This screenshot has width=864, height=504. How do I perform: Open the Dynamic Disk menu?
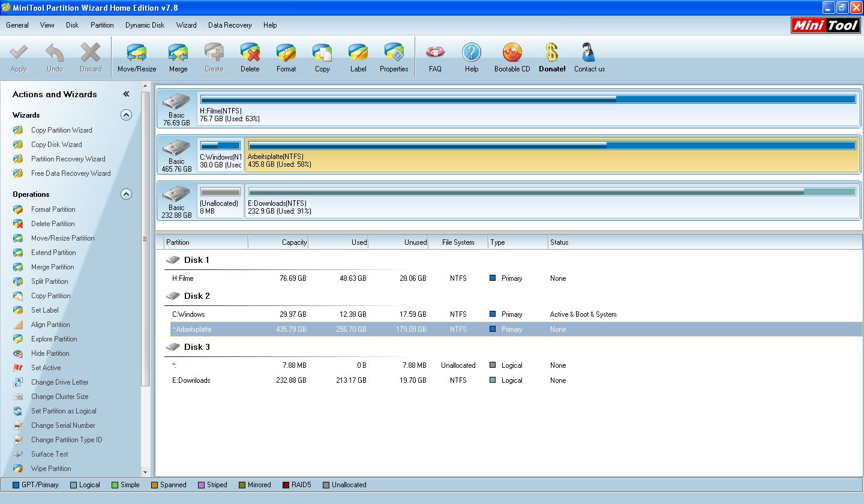click(x=145, y=25)
